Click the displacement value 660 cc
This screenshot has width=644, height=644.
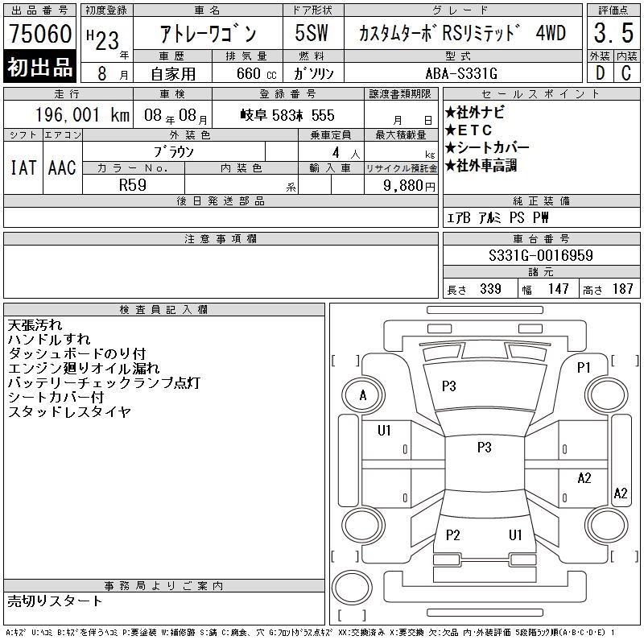coord(256,74)
